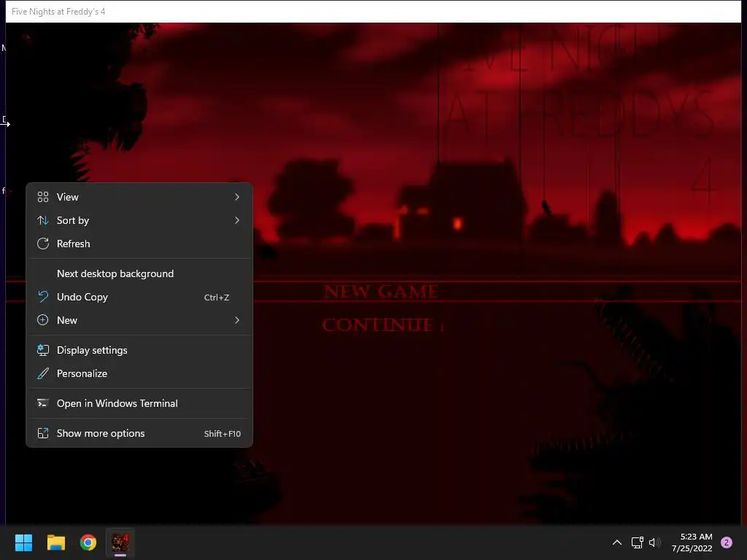Select Next desktop background
Image resolution: width=747 pixels, height=560 pixels.
139,273
